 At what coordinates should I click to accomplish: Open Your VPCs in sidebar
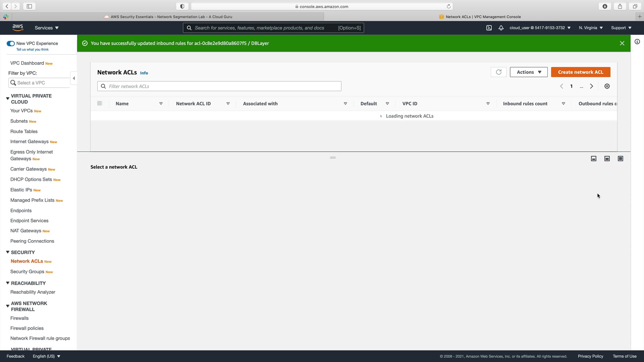[x=21, y=111]
